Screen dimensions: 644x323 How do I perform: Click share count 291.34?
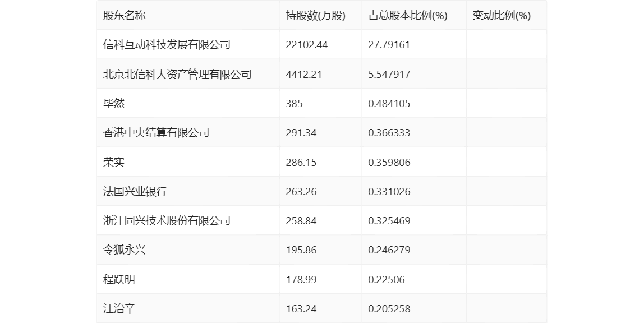pos(301,133)
